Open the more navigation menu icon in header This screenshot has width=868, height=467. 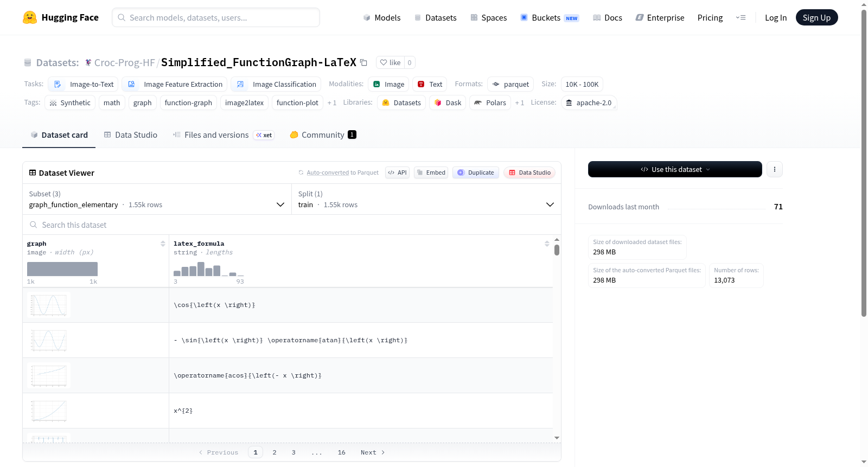[x=741, y=17]
